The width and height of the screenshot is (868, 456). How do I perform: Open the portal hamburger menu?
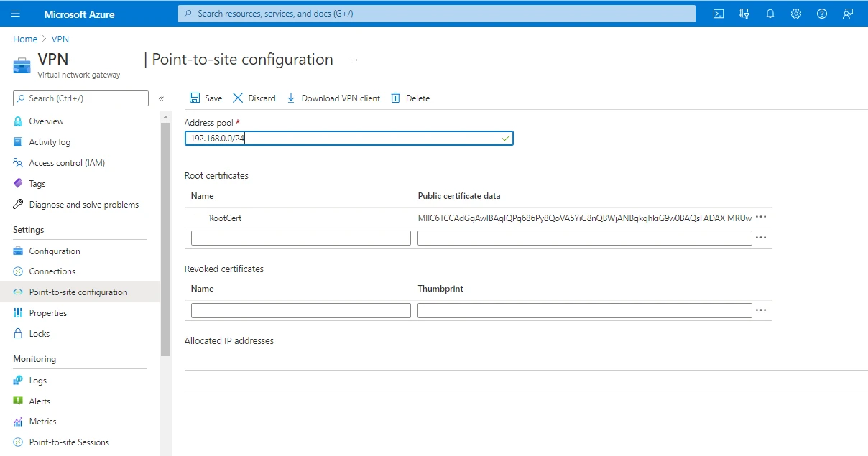15,13
